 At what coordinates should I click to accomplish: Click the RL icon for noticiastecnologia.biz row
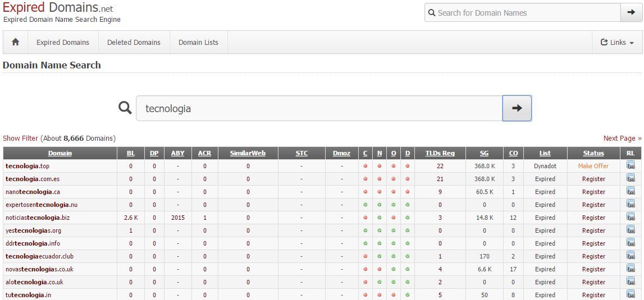(x=631, y=218)
